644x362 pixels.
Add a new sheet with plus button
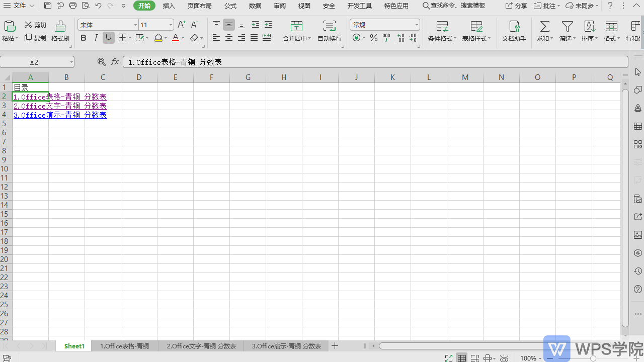coord(335,346)
